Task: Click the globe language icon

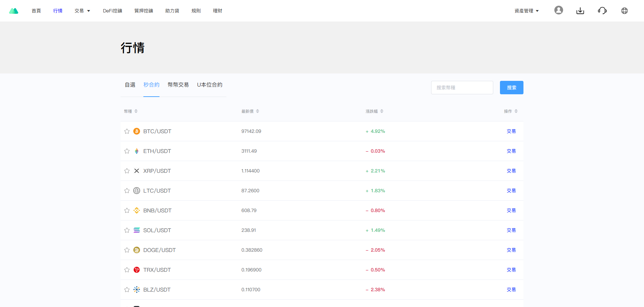Action: 624,11
